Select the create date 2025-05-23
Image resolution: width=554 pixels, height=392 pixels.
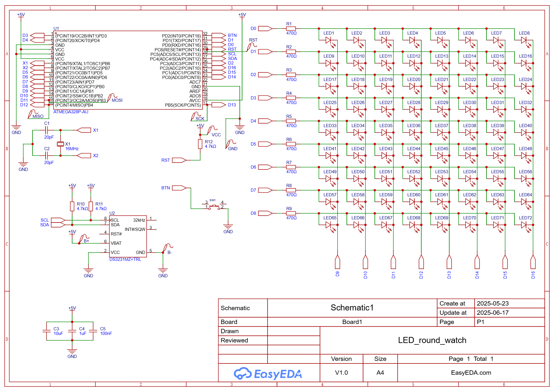(493, 304)
